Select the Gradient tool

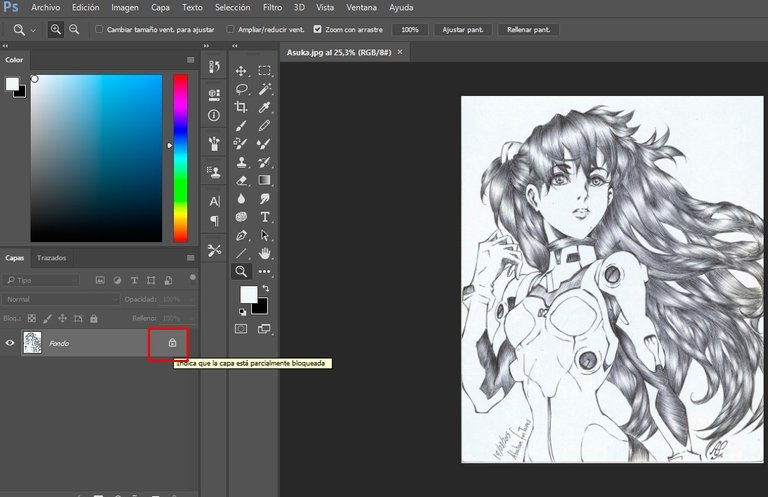click(x=264, y=180)
